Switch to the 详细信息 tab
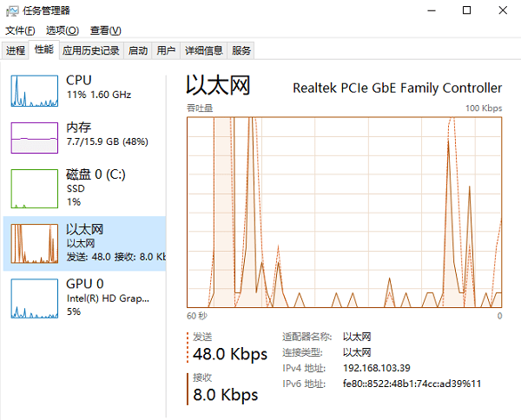521x420 pixels. [x=204, y=50]
